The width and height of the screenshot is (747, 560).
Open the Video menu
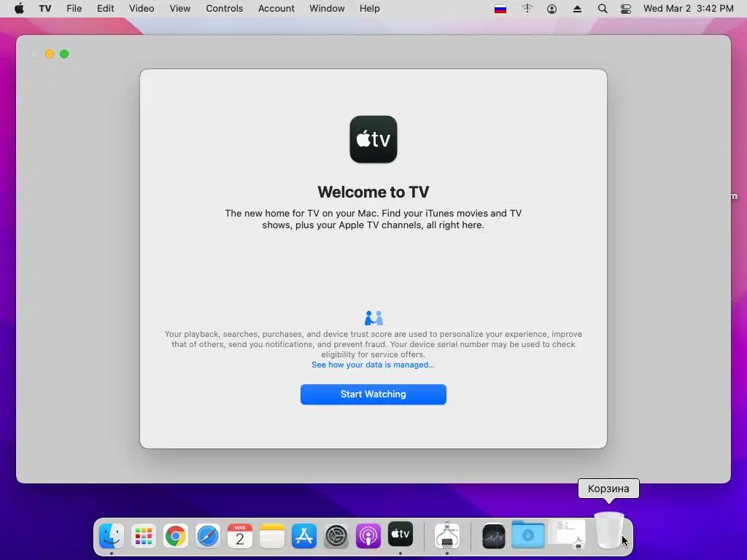tap(142, 8)
